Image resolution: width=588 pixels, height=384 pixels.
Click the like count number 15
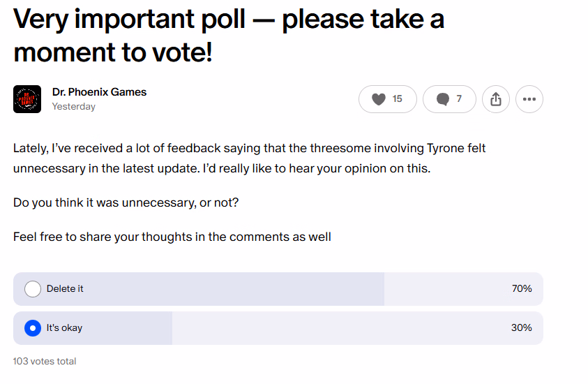click(x=398, y=99)
